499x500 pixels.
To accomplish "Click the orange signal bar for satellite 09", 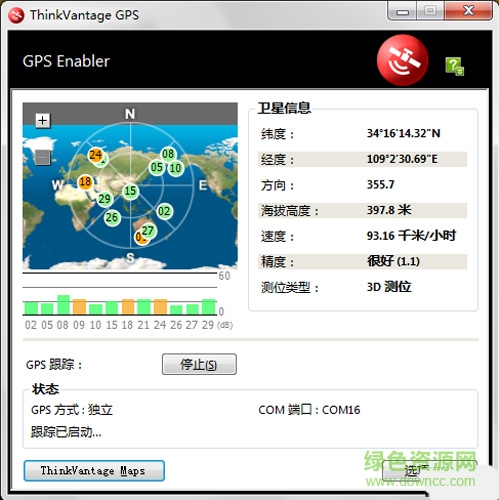I will point(79,307).
